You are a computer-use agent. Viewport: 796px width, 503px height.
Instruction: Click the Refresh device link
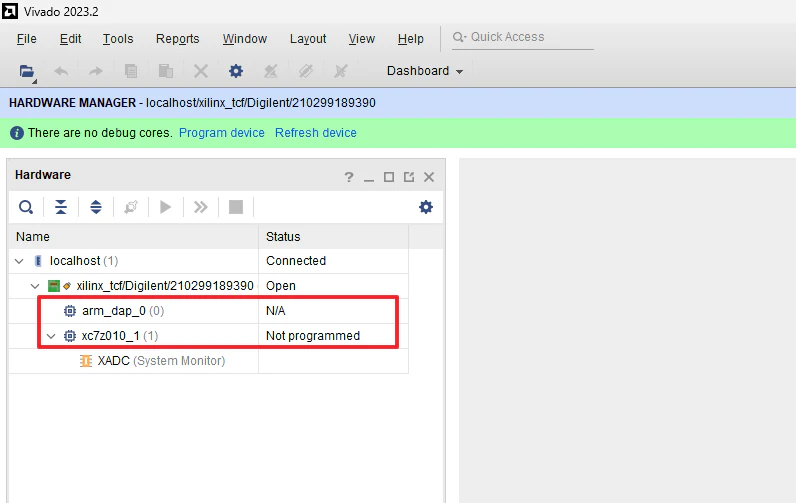pos(316,133)
